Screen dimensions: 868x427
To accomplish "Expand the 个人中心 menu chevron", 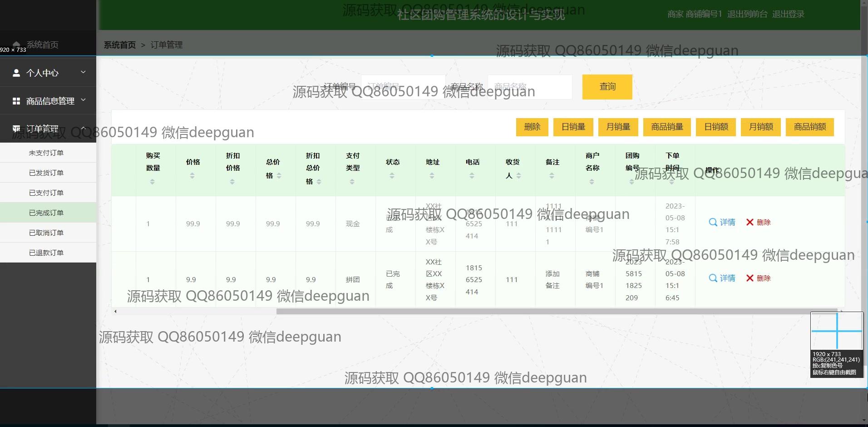I will coord(83,72).
